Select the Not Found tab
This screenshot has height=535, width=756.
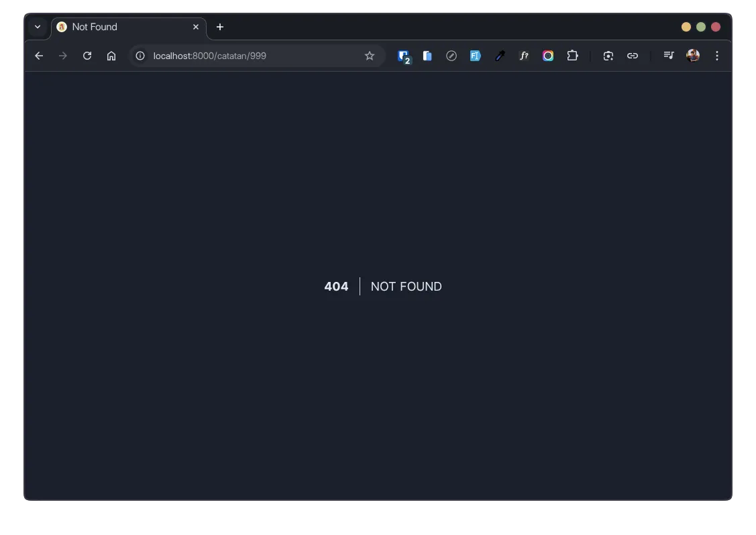pyautogui.click(x=121, y=27)
